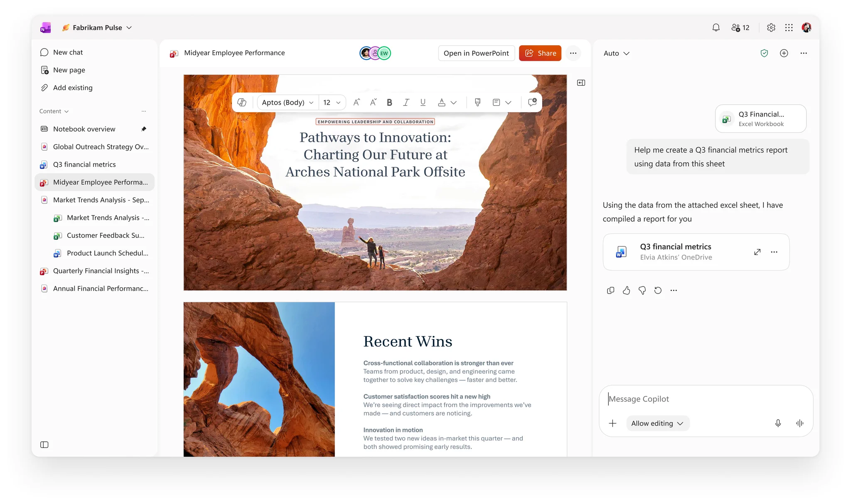
Task: Toggle underline formatting
Action: [423, 102]
